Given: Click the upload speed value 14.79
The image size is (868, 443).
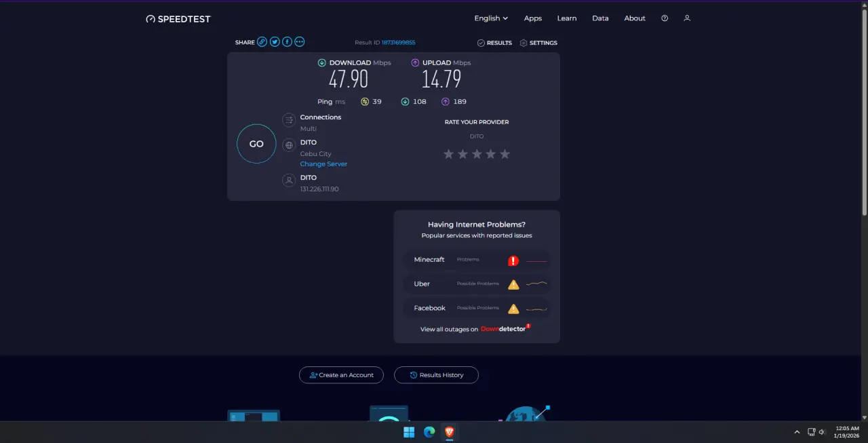Looking at the screenshot, I should point(441,79).
